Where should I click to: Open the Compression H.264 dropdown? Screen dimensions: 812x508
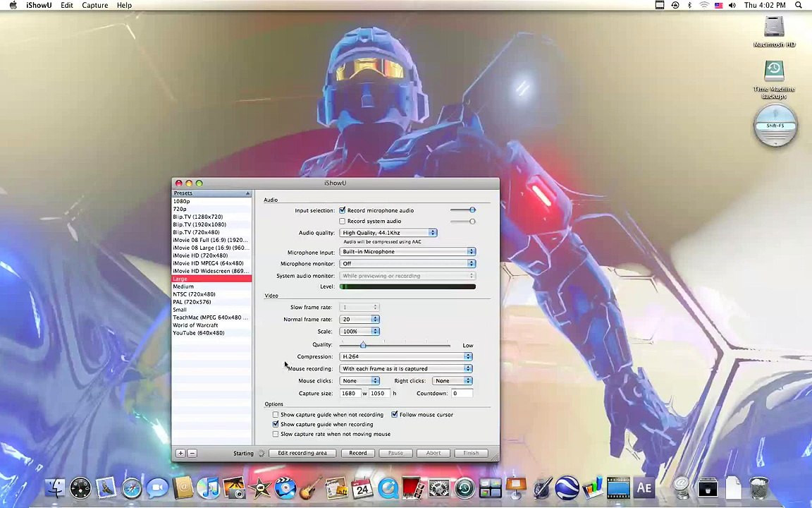pos(406,356)
